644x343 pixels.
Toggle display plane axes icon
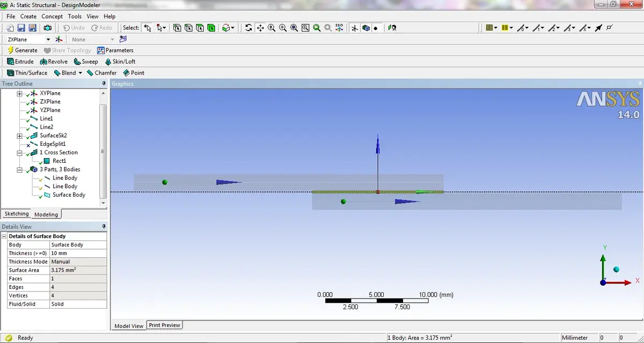pyautogui.click(x=355, y=28)
